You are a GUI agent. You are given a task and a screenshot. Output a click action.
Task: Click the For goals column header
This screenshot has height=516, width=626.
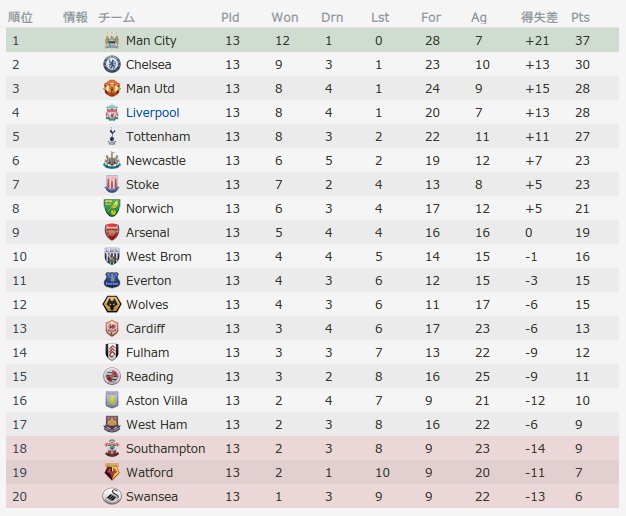tap(431, 18)
